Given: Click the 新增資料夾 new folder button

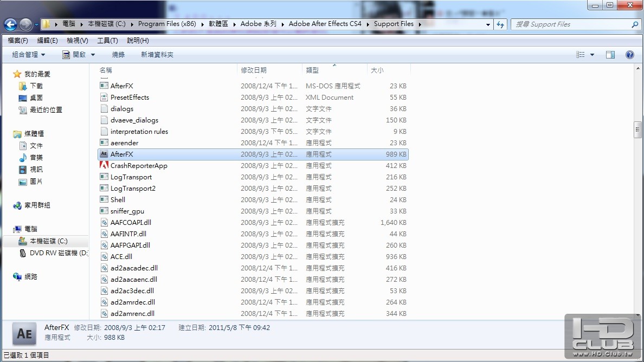Looking at the screenshot, I should (157, 55).
